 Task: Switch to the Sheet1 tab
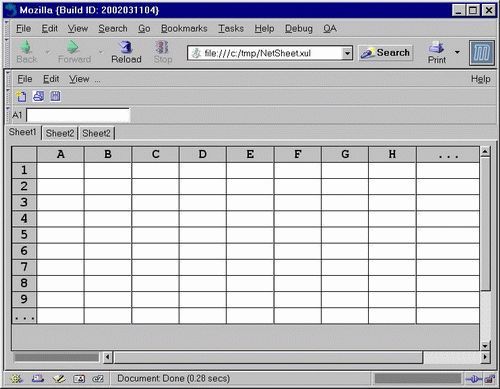tap(23, 132)
